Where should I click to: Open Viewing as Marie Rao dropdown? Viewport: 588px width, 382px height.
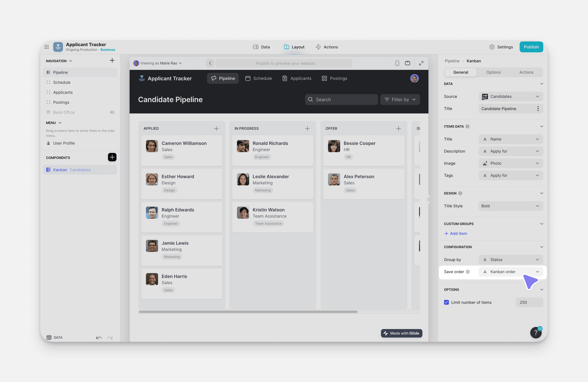(158, 63)
